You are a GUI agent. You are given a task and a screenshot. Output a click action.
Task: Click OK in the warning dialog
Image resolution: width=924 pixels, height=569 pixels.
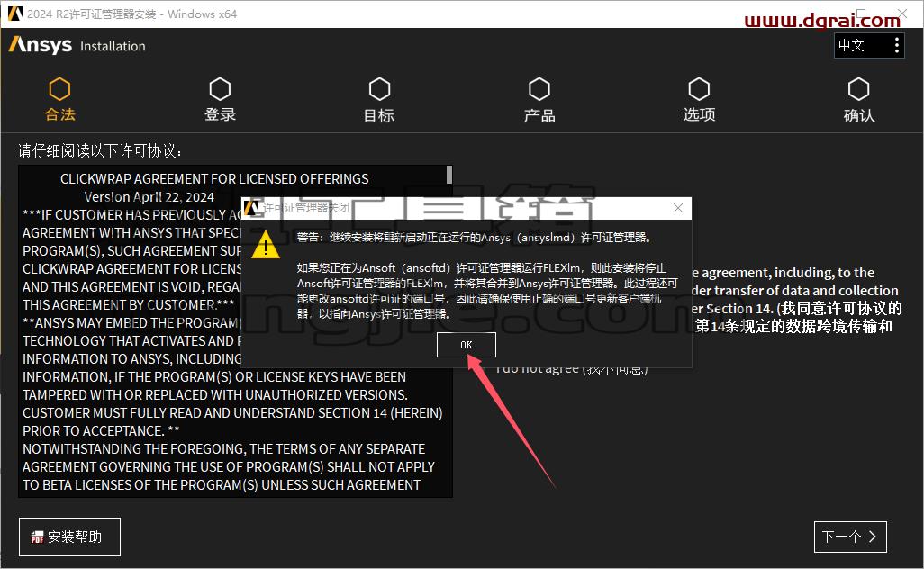pos(467,345)
